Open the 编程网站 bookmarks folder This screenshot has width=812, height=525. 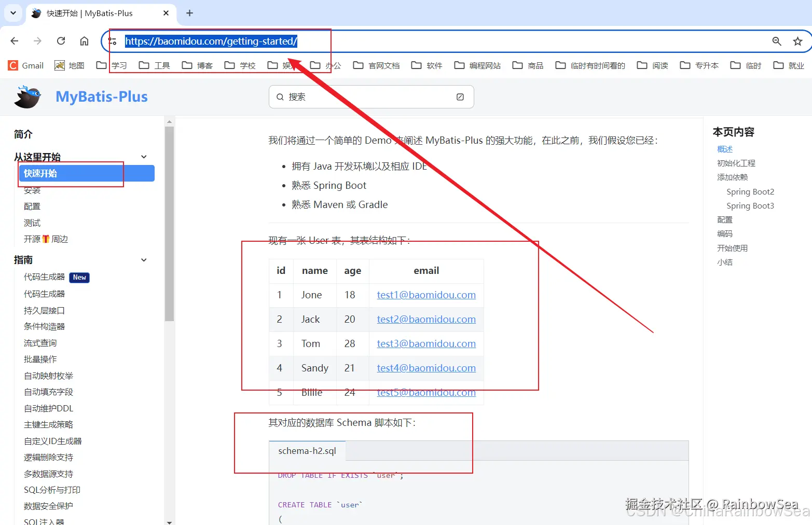(x=478, y=65)
